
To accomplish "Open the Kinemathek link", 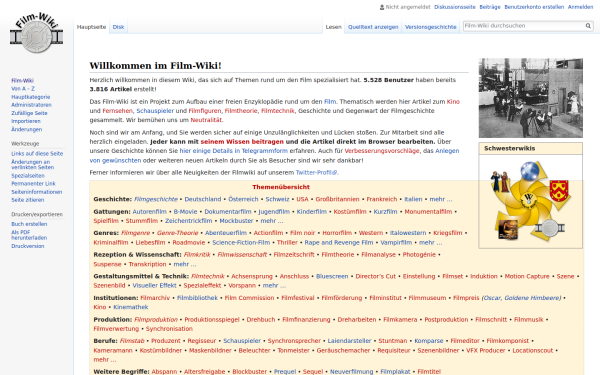I will 130,307.
